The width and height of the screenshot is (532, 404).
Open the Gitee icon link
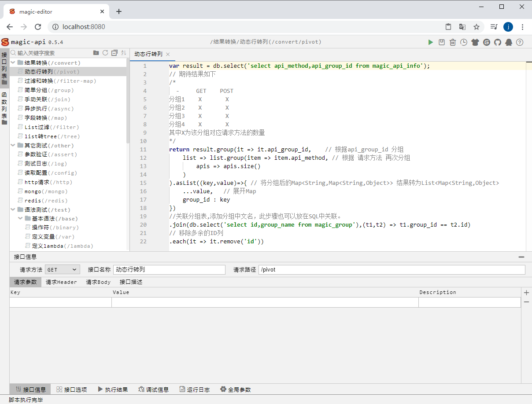[x=487, y=42]
